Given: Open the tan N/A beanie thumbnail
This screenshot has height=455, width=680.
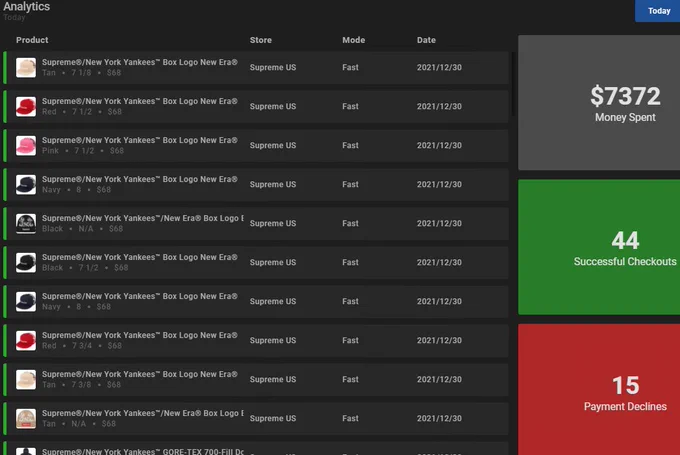Looking at the screenshot, I should pos(26,419).
